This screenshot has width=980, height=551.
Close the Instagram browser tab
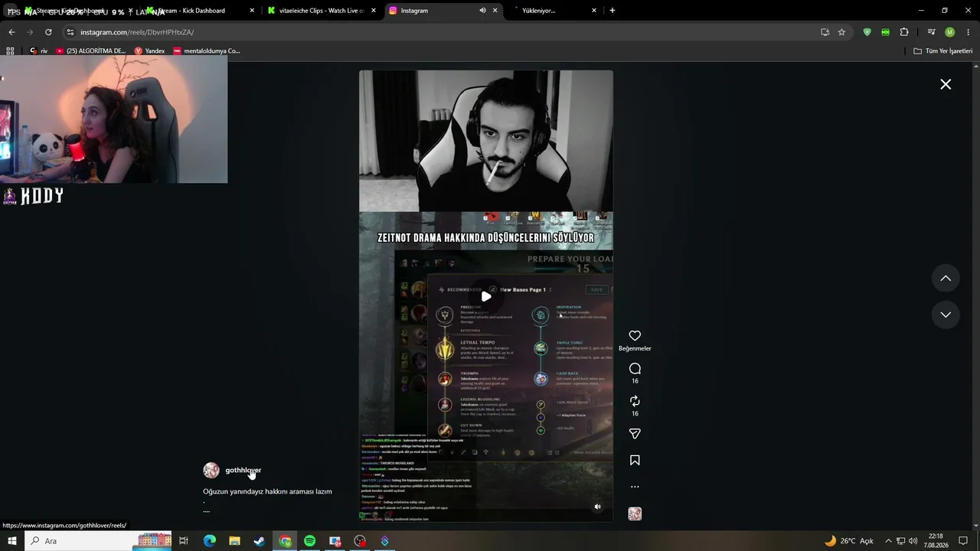495,11
